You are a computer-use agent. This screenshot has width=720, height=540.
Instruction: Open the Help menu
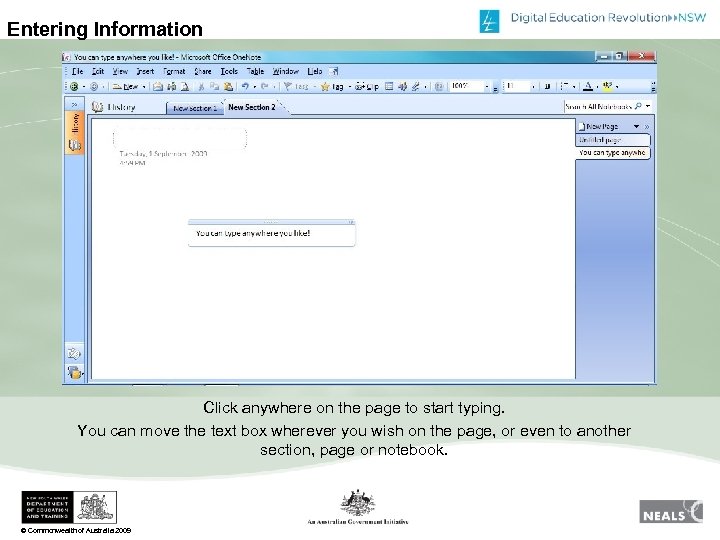[315, 71]
